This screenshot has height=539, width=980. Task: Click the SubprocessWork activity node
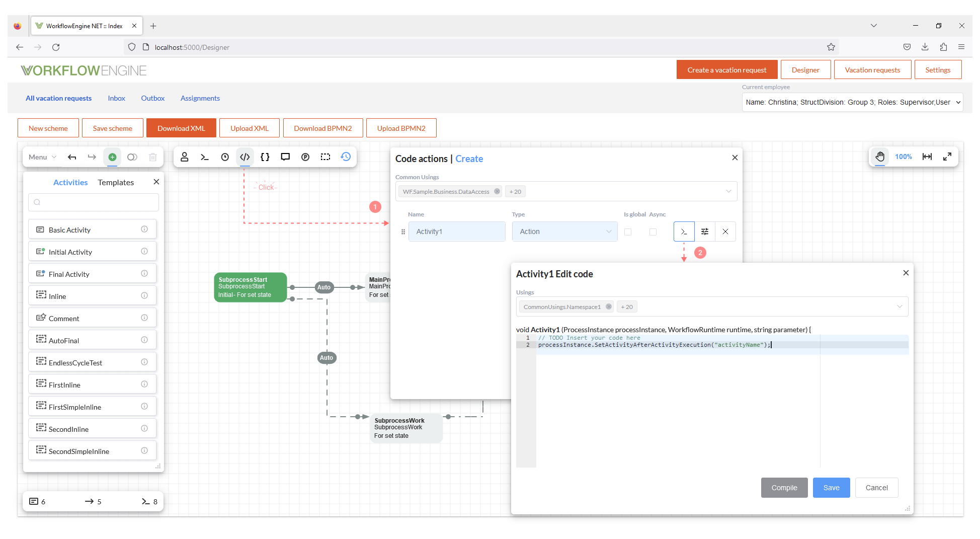pos(406,428)
